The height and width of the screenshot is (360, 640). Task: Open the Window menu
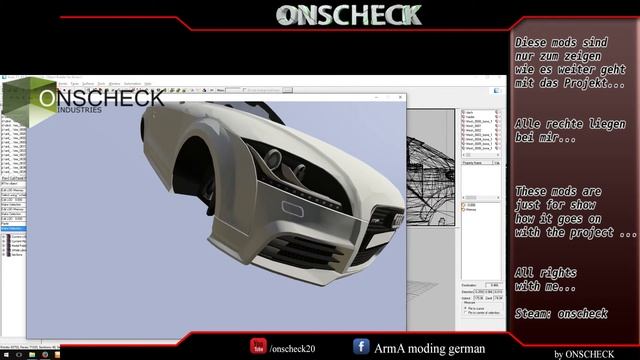point(115,84)
